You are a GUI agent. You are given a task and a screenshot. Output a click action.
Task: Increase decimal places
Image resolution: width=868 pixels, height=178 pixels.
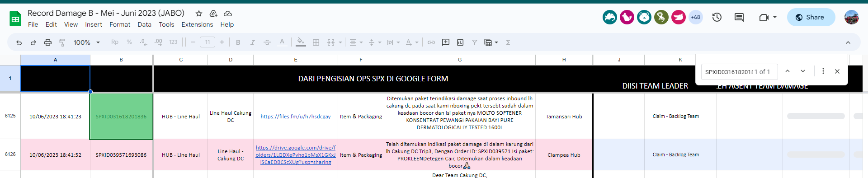pyautogui.click(x=158, y=42)
